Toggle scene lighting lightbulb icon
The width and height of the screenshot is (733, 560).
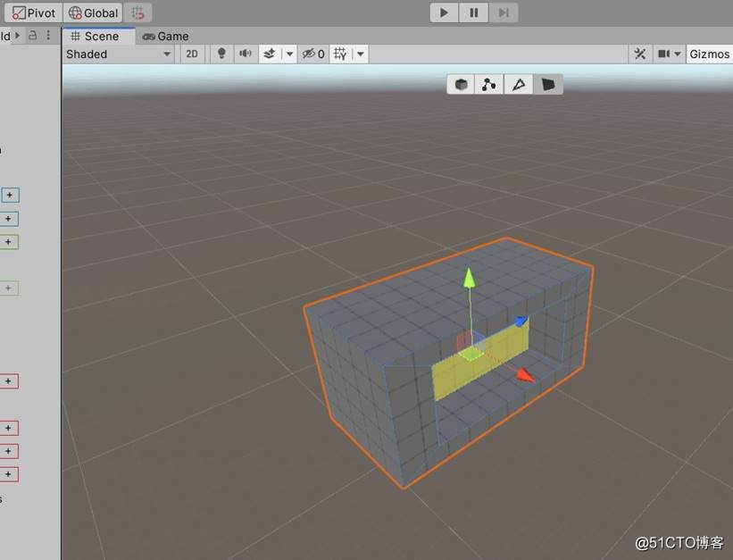click(221, 54)
